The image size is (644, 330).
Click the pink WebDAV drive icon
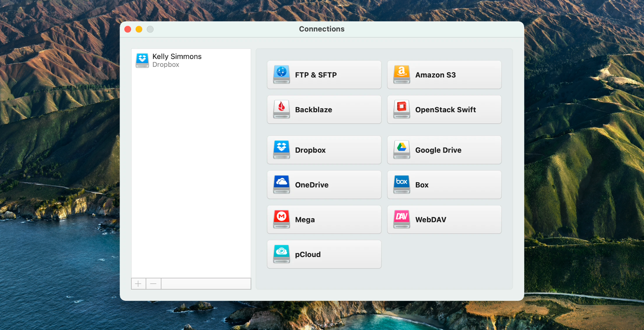coord(401,219)
